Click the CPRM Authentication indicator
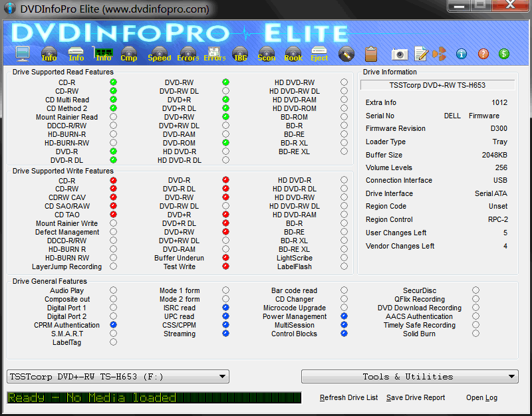The width and height of the screenshot is (532, 416). (113, 325)
